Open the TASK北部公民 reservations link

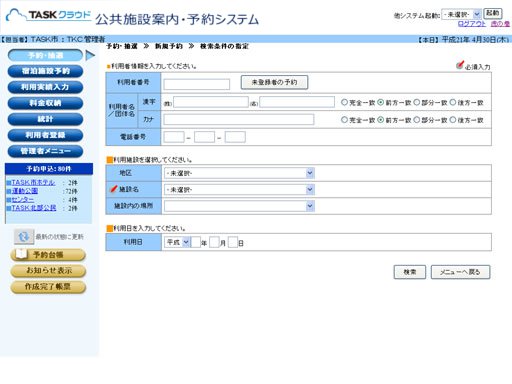(x=34, y=208)
